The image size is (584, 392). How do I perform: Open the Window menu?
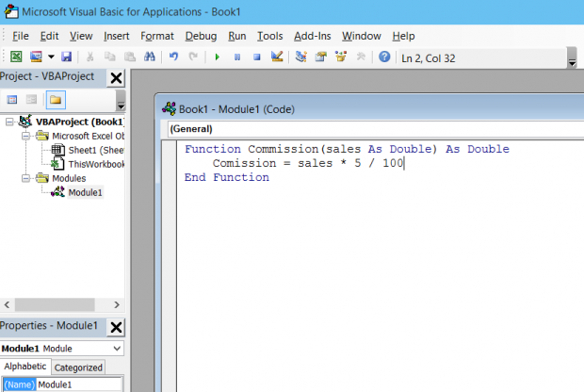click(x=362, y=36)
